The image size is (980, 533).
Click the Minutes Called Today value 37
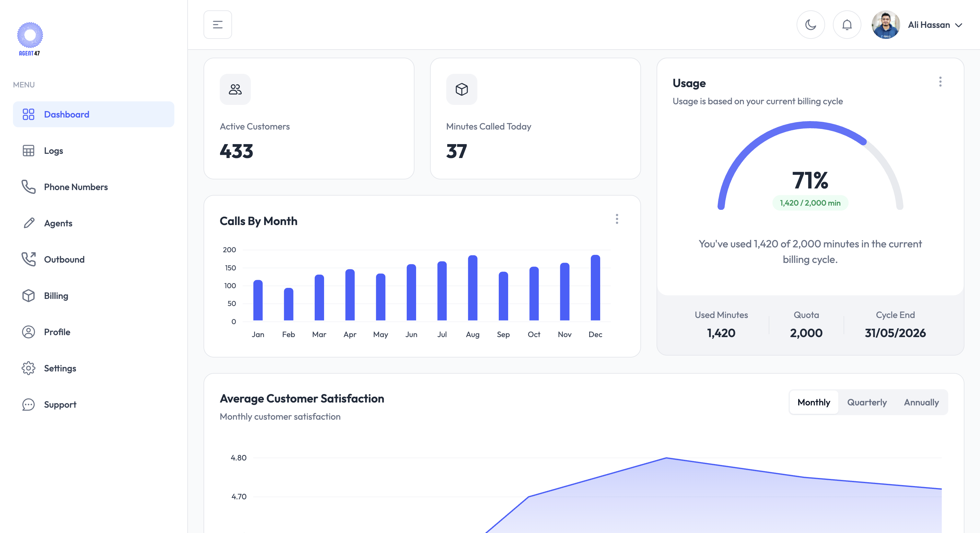pos(456,151)
